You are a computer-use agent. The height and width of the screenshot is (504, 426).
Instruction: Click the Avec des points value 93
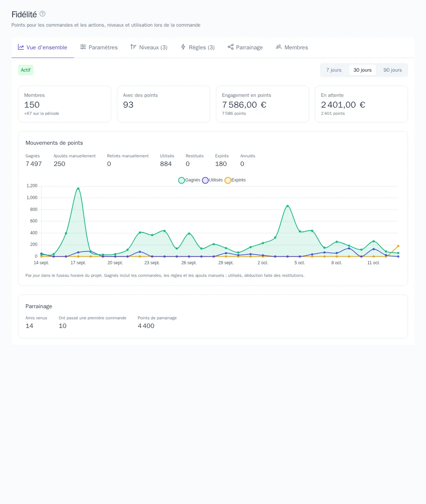tap(128, 105)
